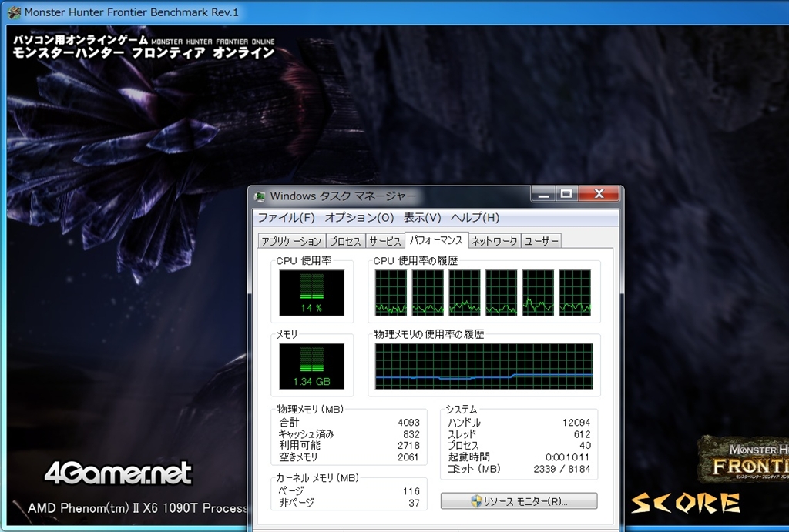Open the ヘルプ(H) menu
The height and width of the screenshot is (532, 789).
[x=475, y=218]
